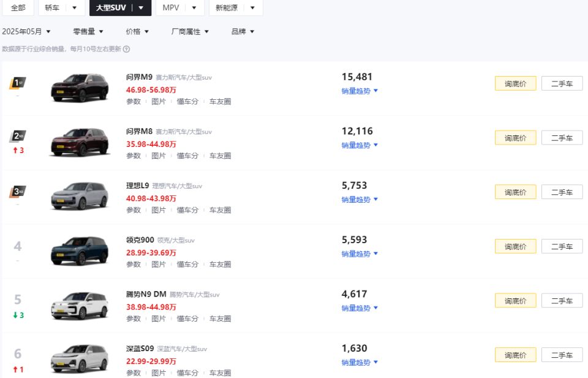Expand 销量趋势 for 深蓝S09
The height and width of the screenshot is (378, 588).
tap(360, 362)
